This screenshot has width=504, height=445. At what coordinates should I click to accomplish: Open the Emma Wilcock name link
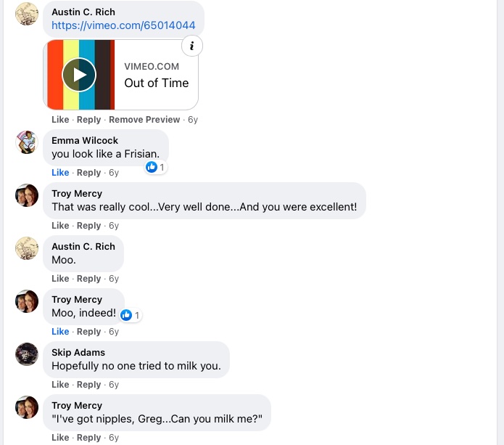85,141
